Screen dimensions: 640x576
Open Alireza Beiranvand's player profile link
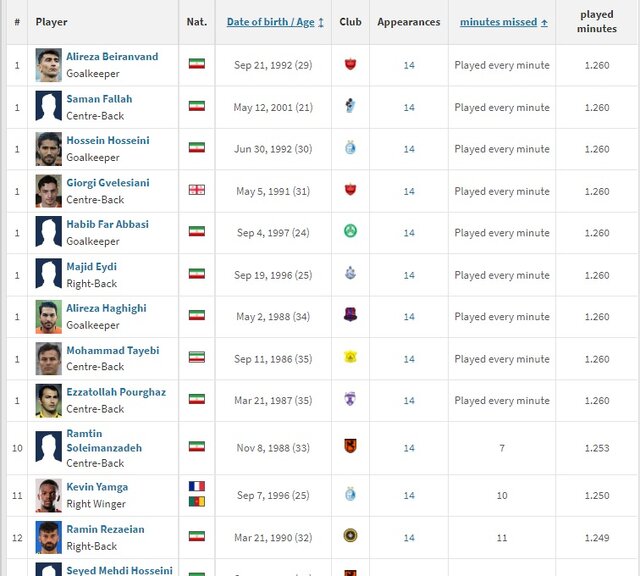[x=112, y=57]
